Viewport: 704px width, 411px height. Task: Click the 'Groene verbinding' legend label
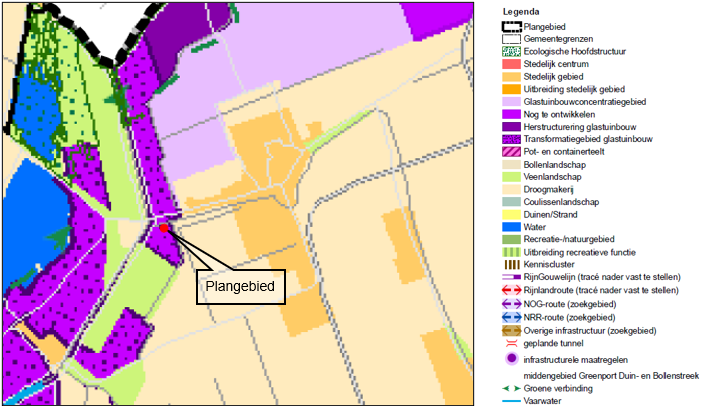(558, 388)
